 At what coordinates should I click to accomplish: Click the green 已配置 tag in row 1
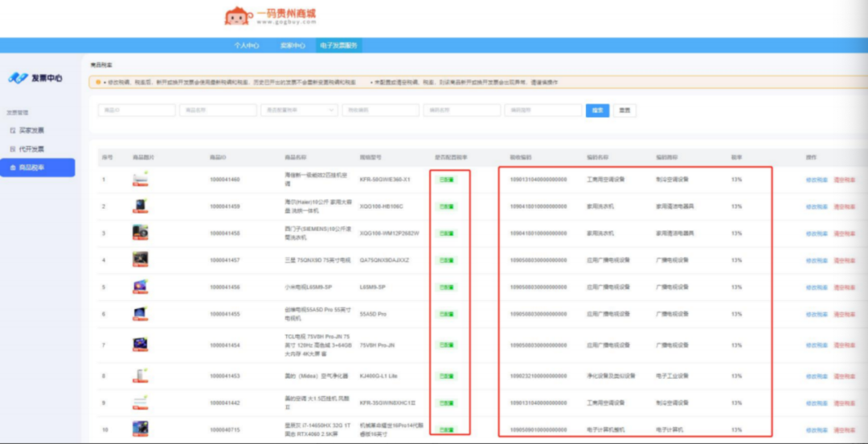point(445,180)
